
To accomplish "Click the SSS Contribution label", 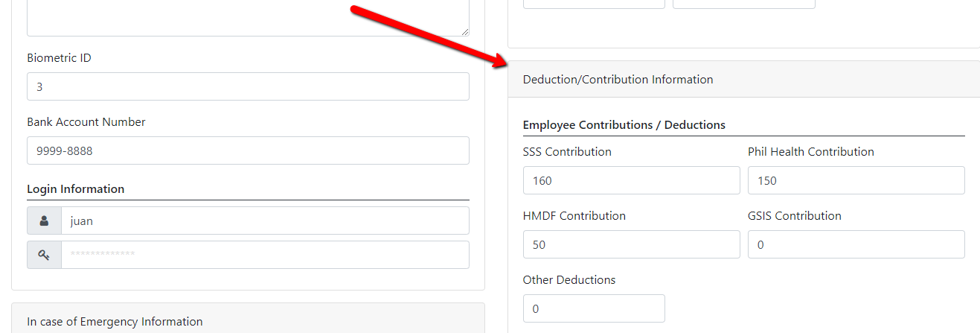I will [567, 152].
